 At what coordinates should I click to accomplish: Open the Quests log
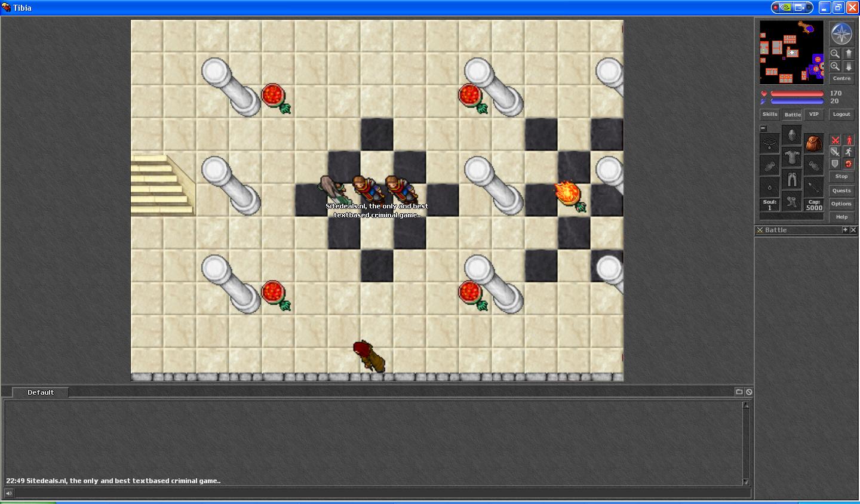[x=841, y=190]
